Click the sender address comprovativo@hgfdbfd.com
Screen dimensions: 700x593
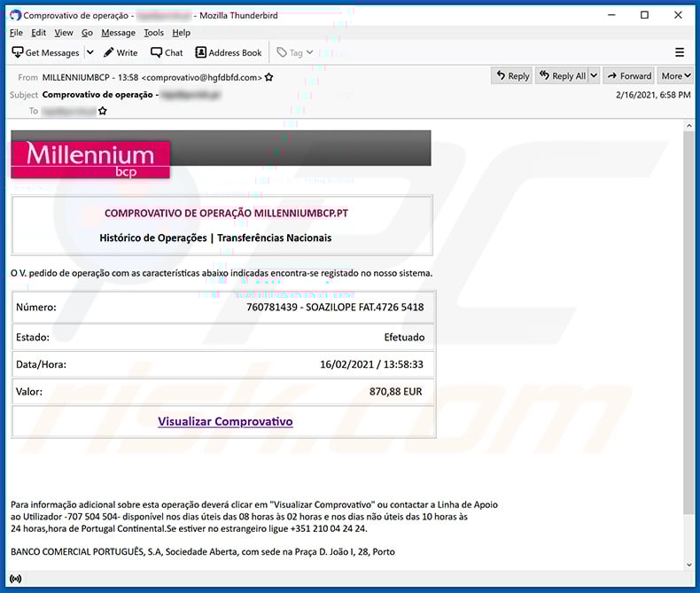[x=202, y=77]
